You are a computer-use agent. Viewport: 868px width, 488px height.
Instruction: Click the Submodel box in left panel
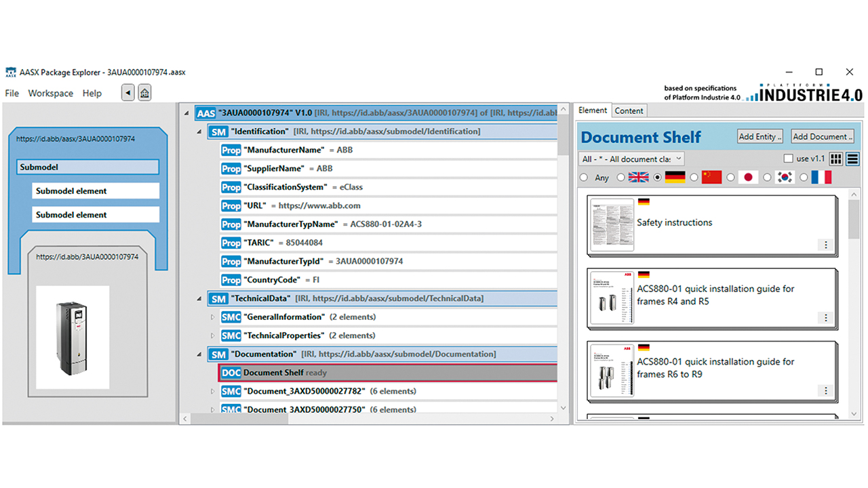point(87,167)
